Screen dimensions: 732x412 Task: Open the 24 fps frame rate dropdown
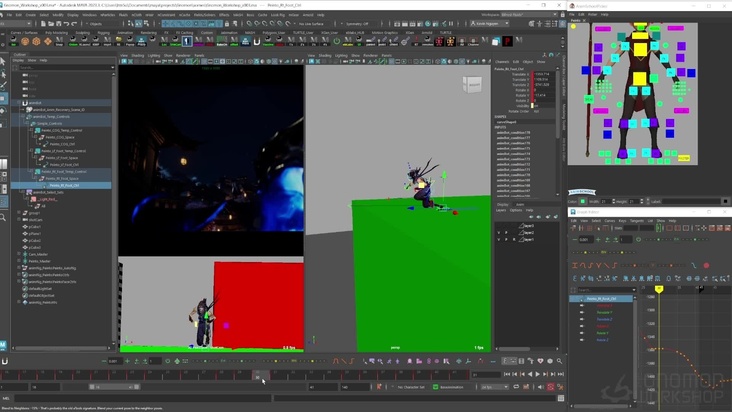(x=494, y=386)
